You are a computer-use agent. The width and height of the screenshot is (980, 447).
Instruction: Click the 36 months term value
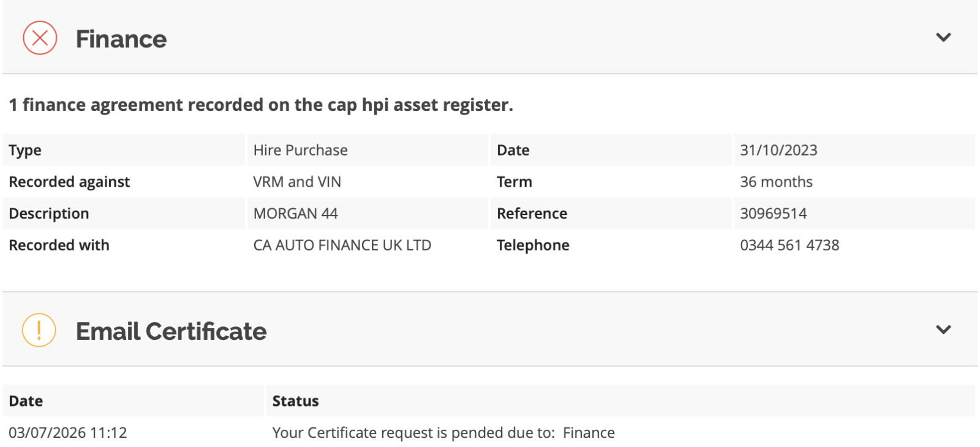click(x=776, y=182)
